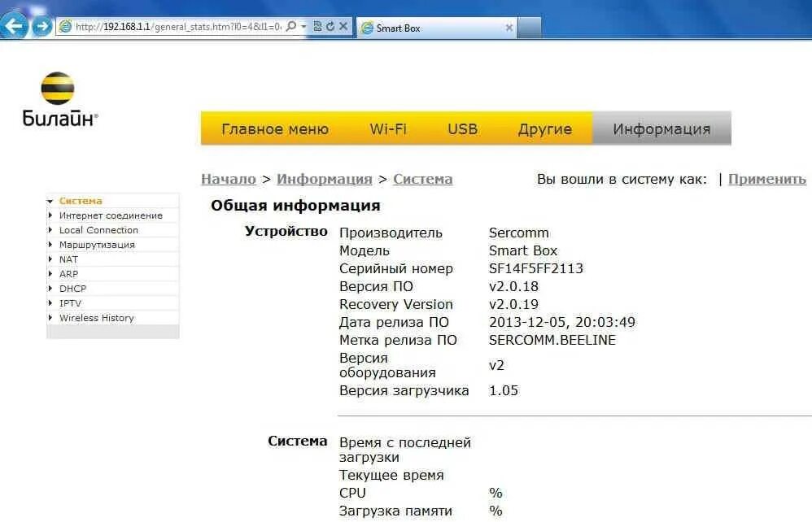Open the Другие menu tab

tap(545, 128)
